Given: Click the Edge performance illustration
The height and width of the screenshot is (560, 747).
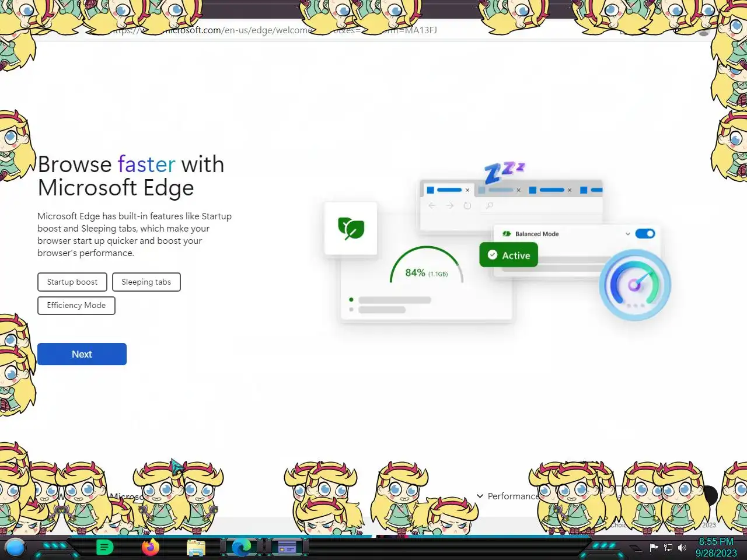Looking at the screenshot, I should click(498, 242).
